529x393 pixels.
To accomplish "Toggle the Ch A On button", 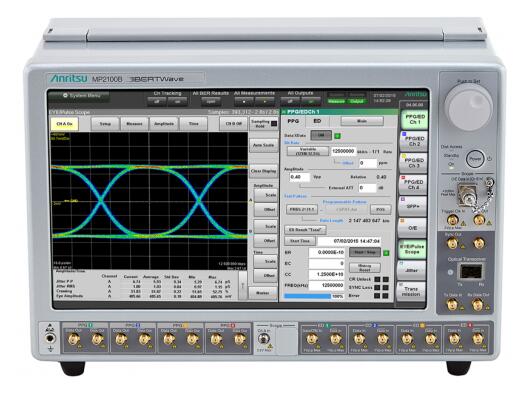I will [x=64, y=124].
